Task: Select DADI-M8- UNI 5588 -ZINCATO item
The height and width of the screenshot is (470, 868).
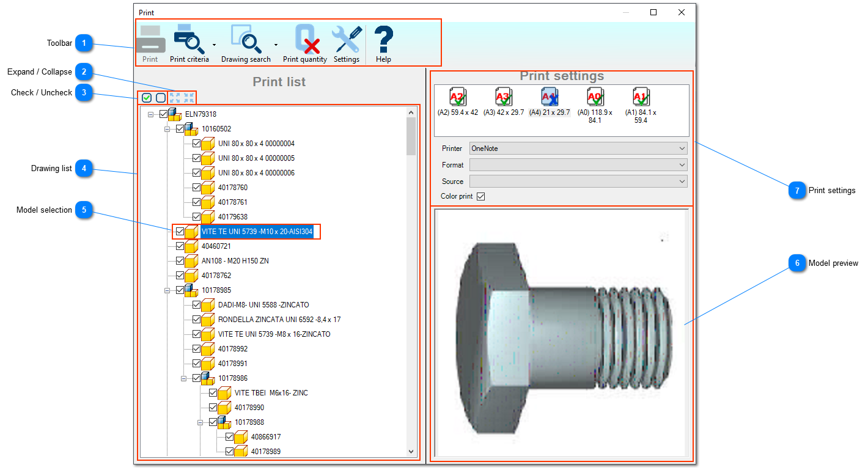Action: click(x=263, y=305)
